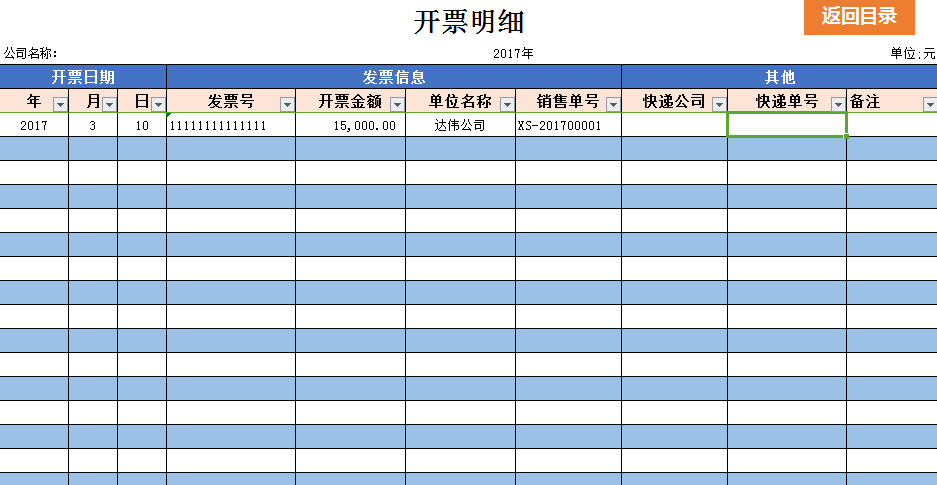This screenshot has width=937, height=485.
Task: Select the empty 快递公司 cell in 达伟公司 row
Action: pyautogui.click(x=675, y=125)
